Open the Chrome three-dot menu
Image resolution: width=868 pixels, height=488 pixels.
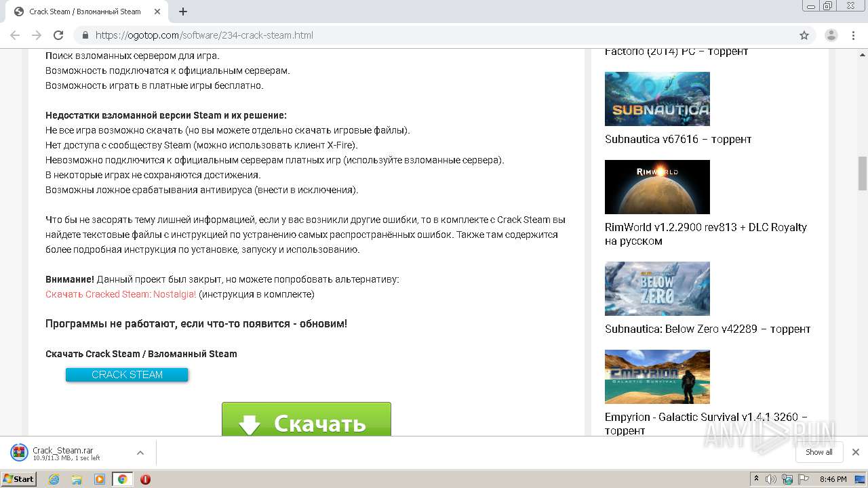tap(853, 35)
